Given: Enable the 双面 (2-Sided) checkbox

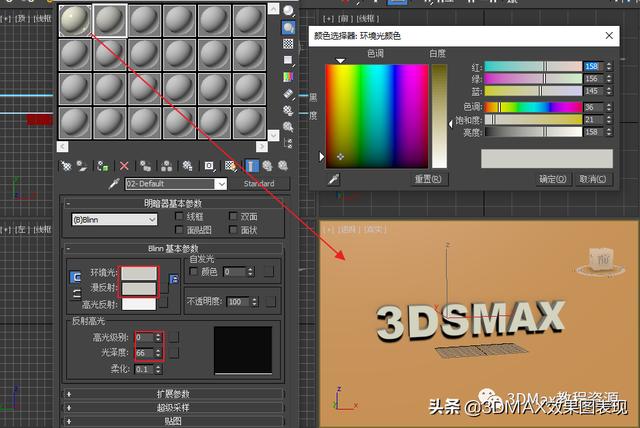Looking at the screenshot, I should [232, 216].
